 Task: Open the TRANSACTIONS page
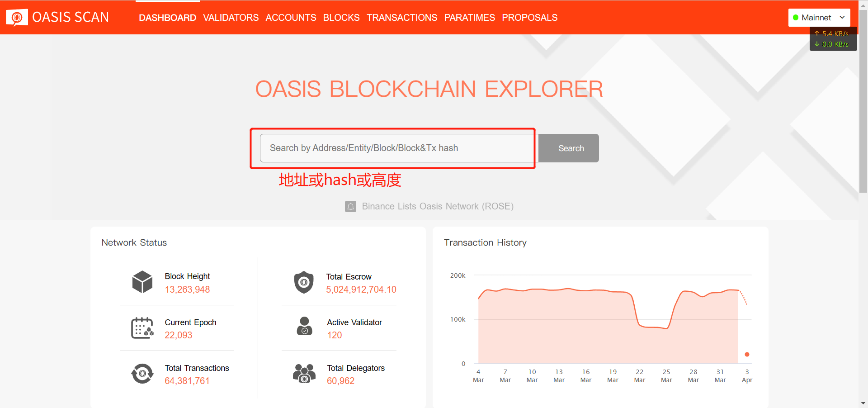(402, 18)
